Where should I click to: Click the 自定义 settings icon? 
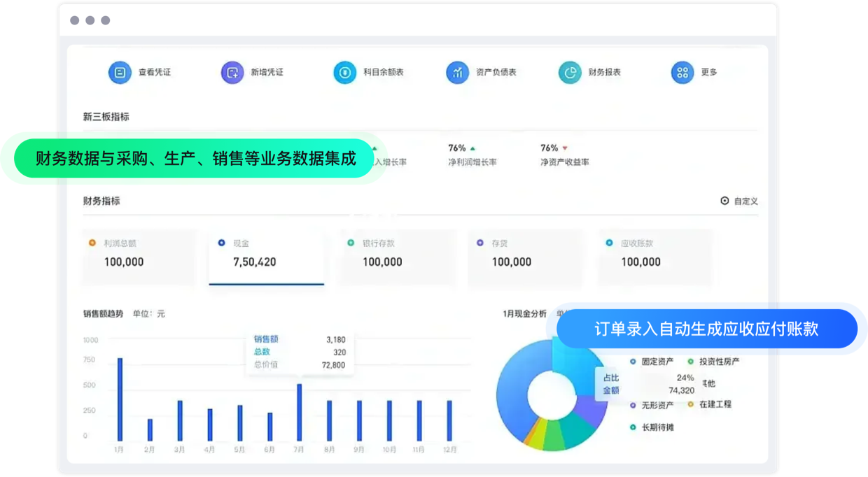click(724, 201)
